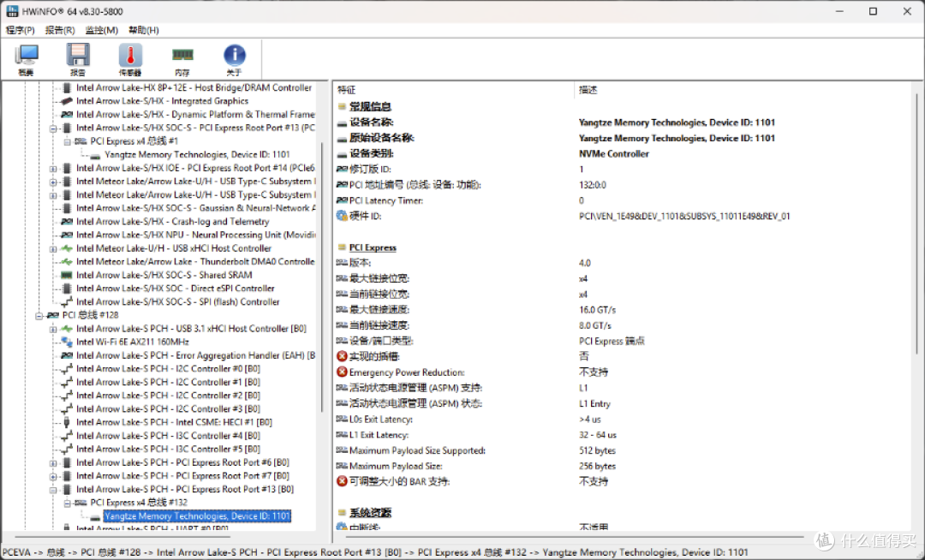This screenshot has height=560, width=925.
Task: Select Direct eSPI Controller tree item
Action: (x=176, y=289)
